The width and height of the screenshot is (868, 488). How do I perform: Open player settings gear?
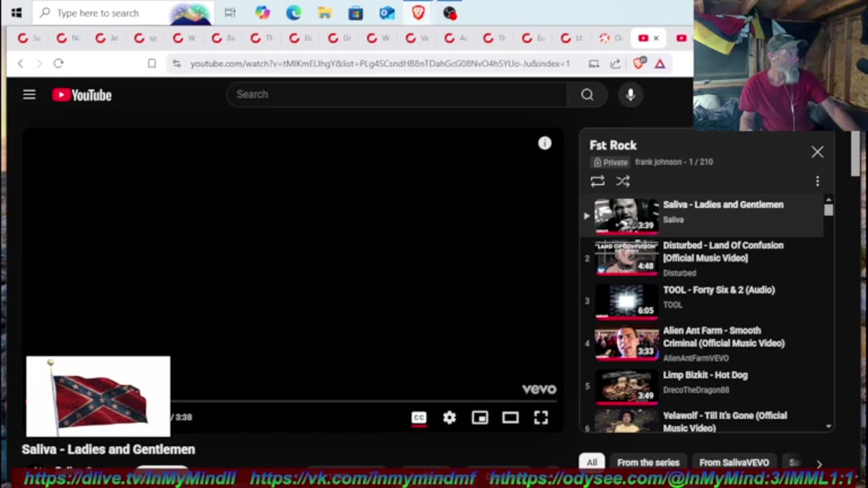click(450, 418)
